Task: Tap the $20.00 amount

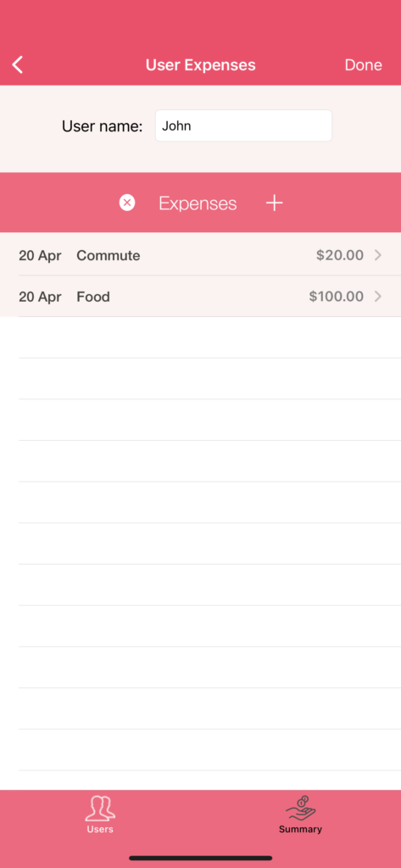Action: click(340, 255)
